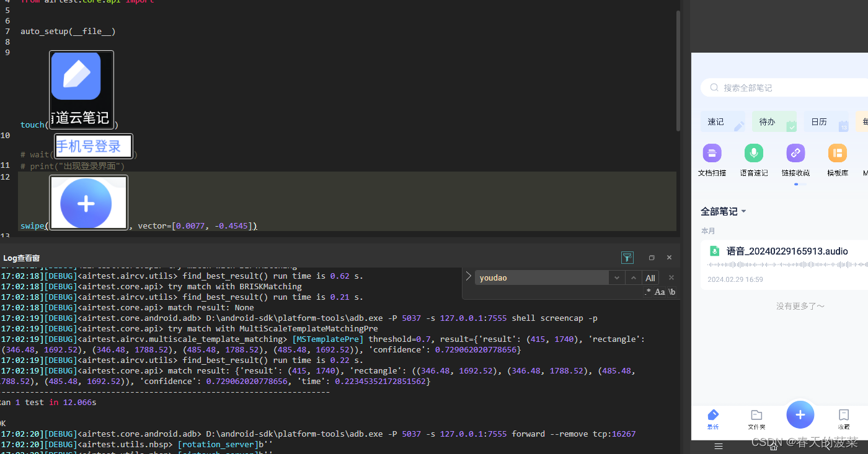Image resolution: width=868 pixels, height=454 pixels.
Task: Click the print("出现登录界面") comment line
Action: (x=73, y=166)
